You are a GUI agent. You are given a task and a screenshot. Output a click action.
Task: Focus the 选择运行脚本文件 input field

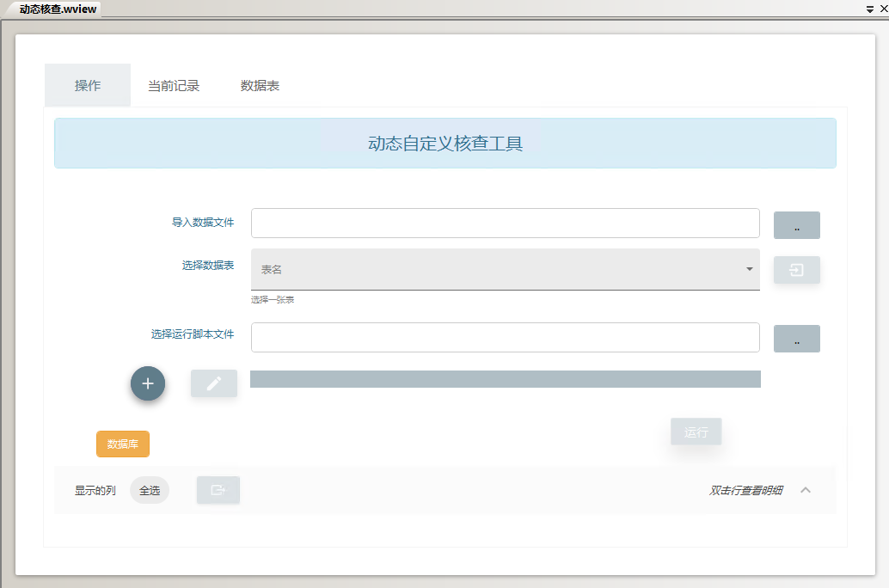(x=506, y=337)
